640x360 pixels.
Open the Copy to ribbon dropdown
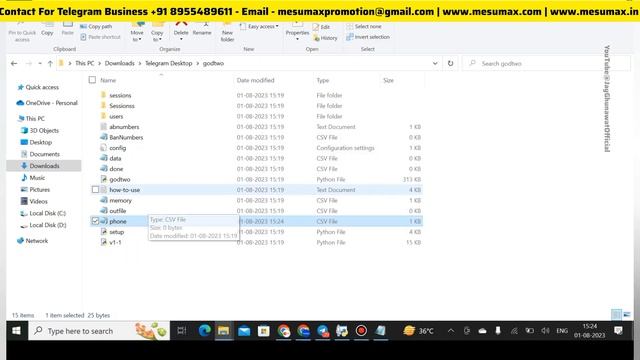tap(157, 32)
